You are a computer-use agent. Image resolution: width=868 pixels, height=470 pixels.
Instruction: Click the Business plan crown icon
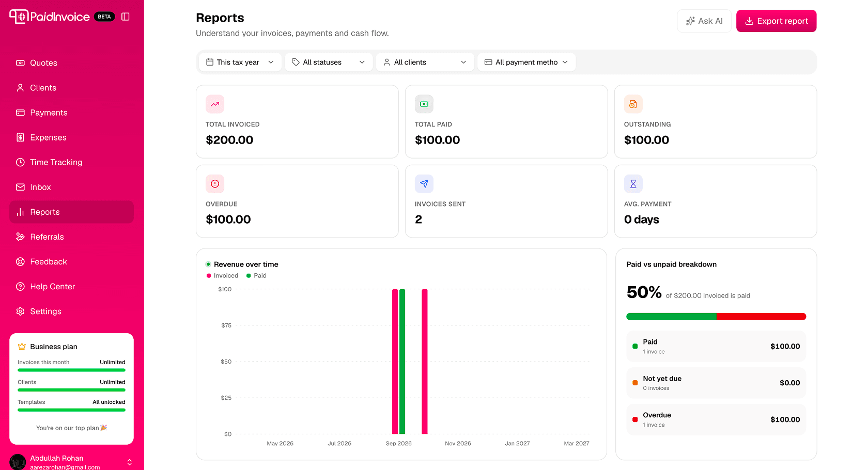(22, 347)
